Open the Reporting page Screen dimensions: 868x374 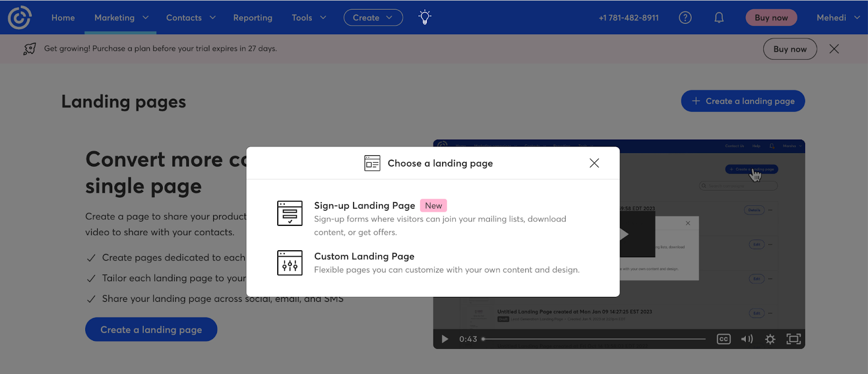[253, 17]
